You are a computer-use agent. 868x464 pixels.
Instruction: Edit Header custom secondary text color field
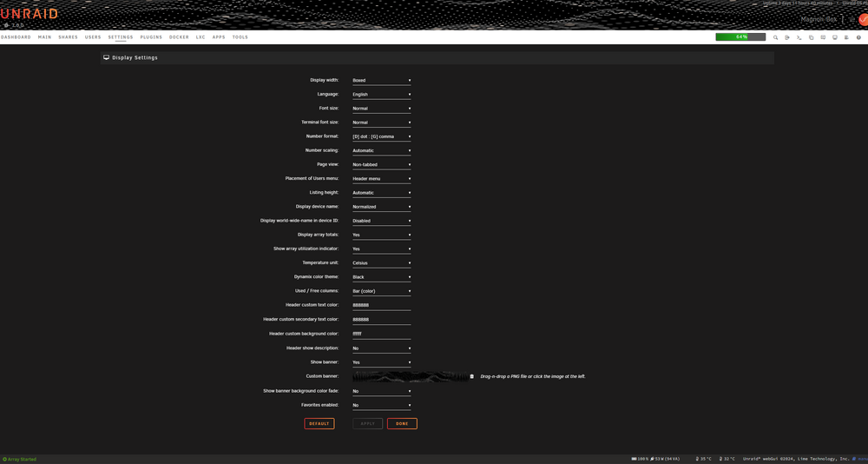point(381,320)
